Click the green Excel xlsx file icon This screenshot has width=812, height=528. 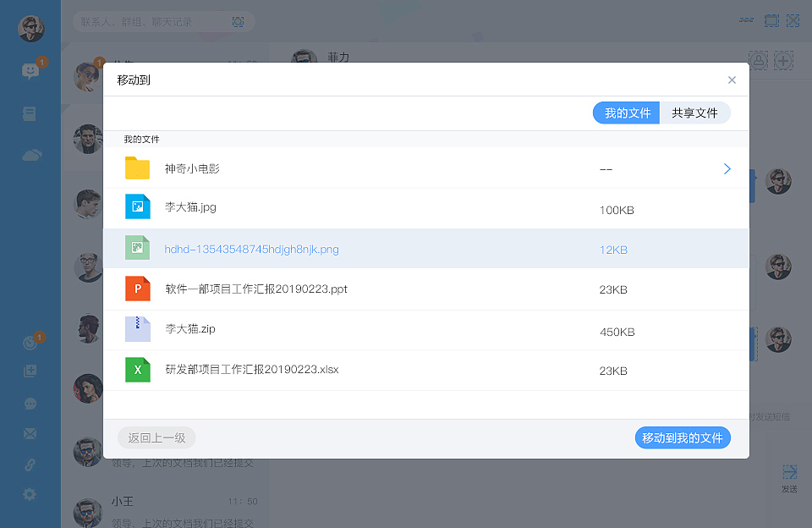[x=137, y=370]
